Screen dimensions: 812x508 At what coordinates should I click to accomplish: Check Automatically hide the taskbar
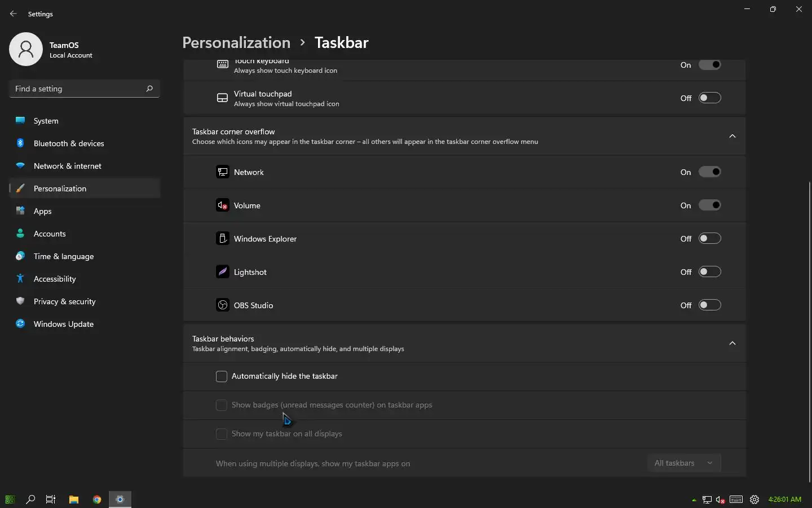pos(222,376)
